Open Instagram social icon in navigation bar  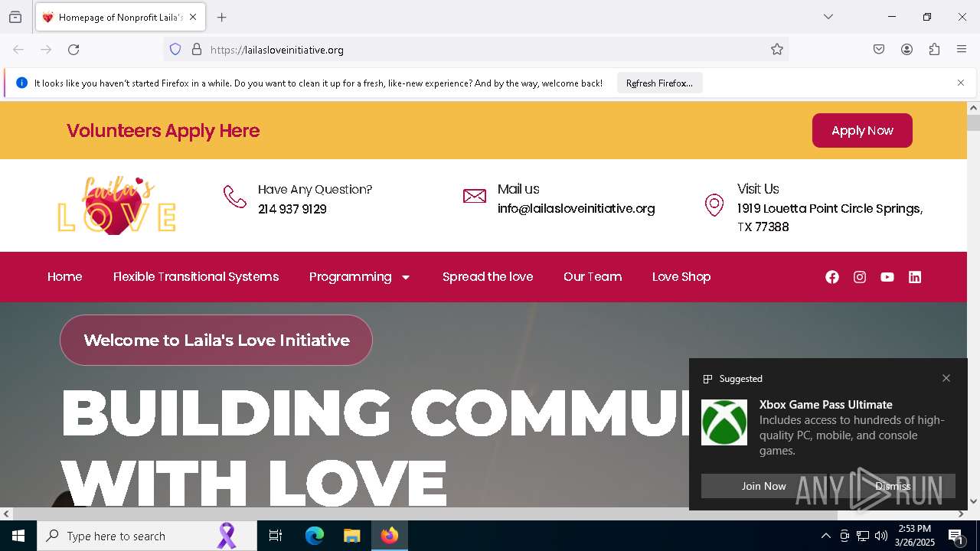pyautogui.click(x=860, y=277)
